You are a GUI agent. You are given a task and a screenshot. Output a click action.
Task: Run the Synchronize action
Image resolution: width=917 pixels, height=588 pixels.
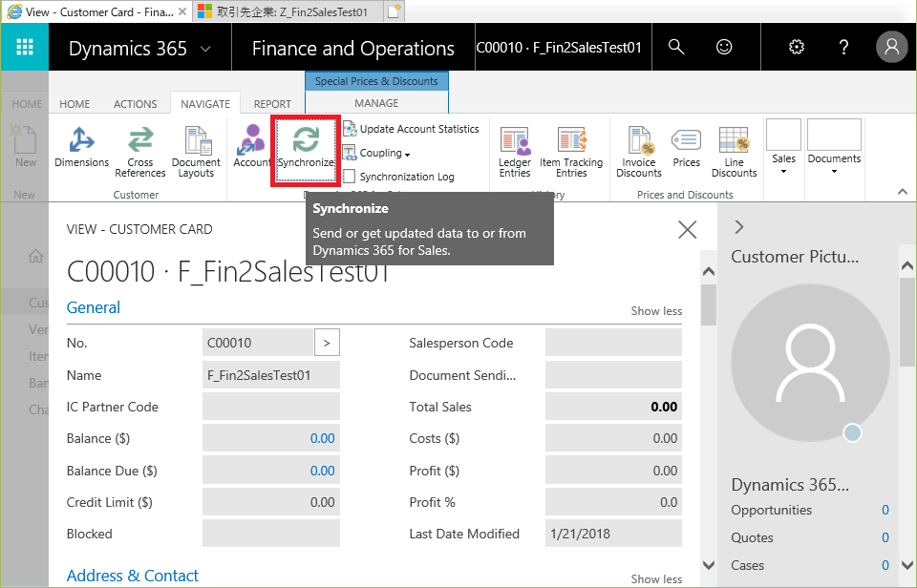coord(306,150)
